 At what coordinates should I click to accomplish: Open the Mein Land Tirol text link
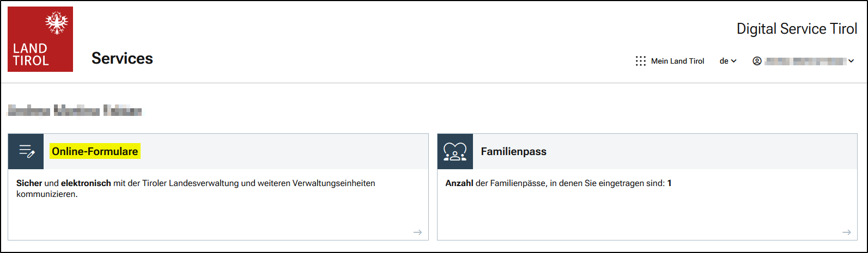pos(677,61)
